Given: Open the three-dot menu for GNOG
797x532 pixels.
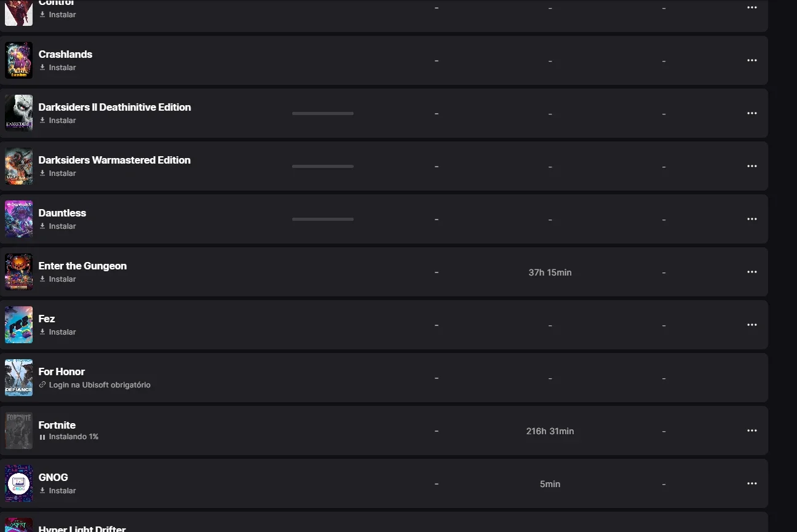Looking at the screenshot, I should 751,483.
